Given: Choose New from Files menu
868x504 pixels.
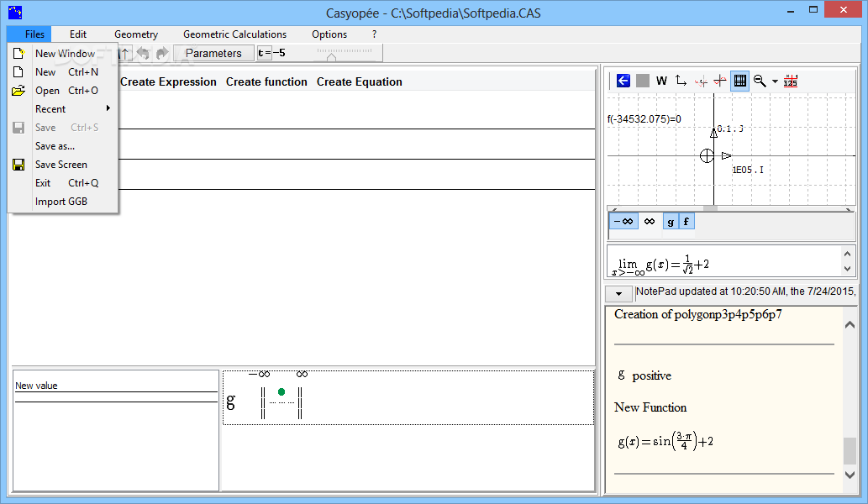Looking at the screenshot, I should [63, 72].
